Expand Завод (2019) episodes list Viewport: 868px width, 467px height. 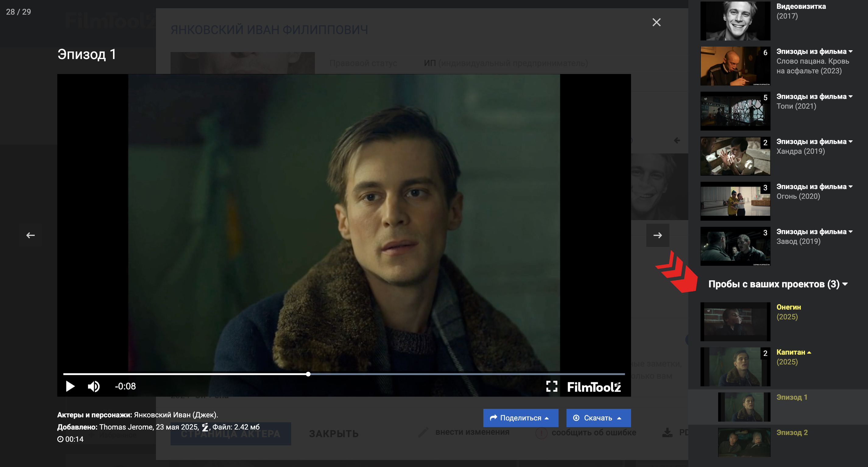coord(850,232)
